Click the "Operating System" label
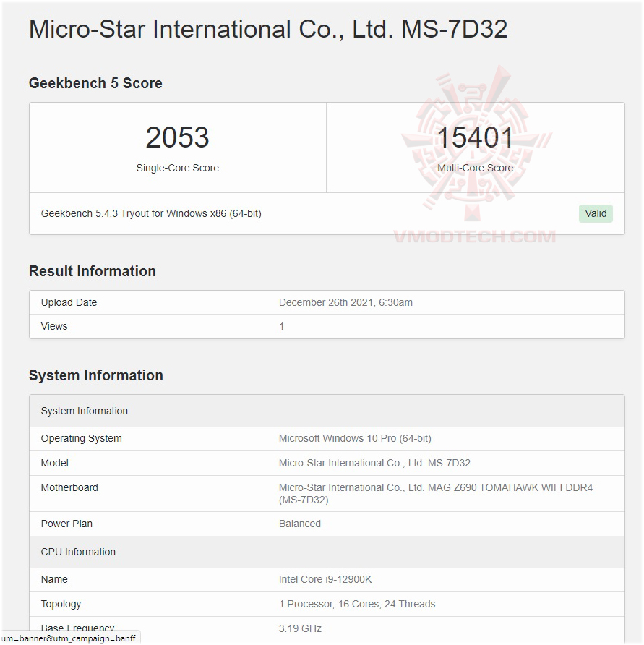 [81, 438]
